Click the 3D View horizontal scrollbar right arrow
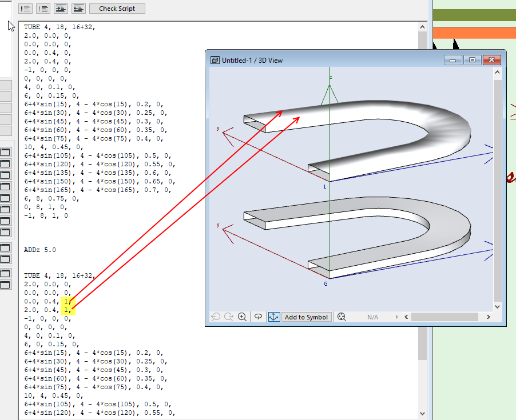Viewport: 516px width, 420px height. click(489, 317)
